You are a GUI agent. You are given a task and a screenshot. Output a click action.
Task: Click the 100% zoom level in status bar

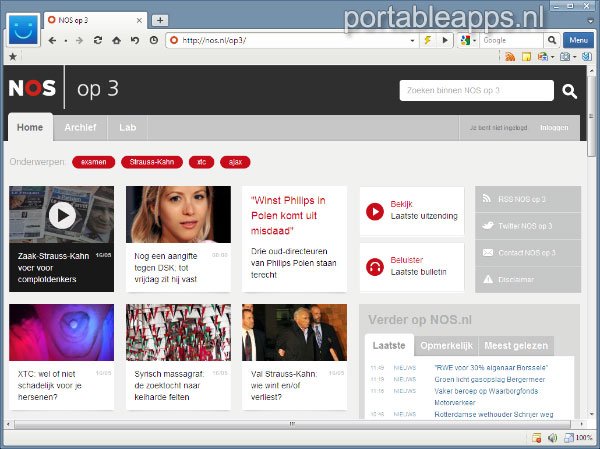click(x=584, y=438)
